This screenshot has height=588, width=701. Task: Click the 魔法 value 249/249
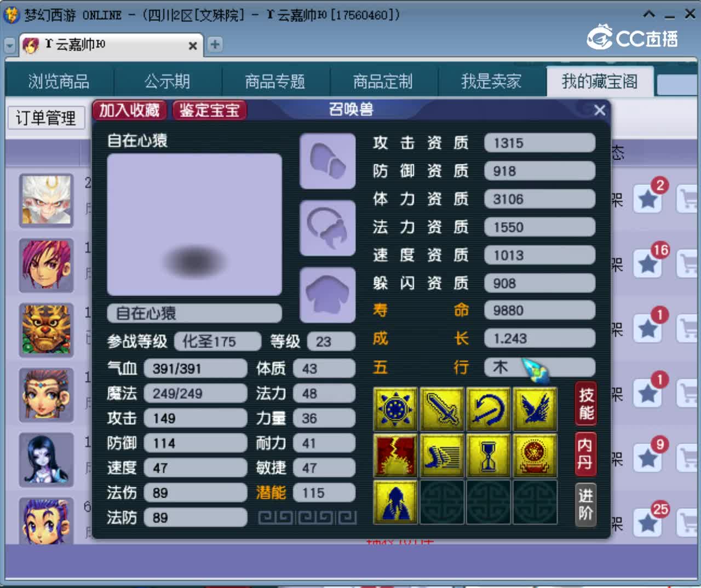pyautogui.click(x=196, y=393)
